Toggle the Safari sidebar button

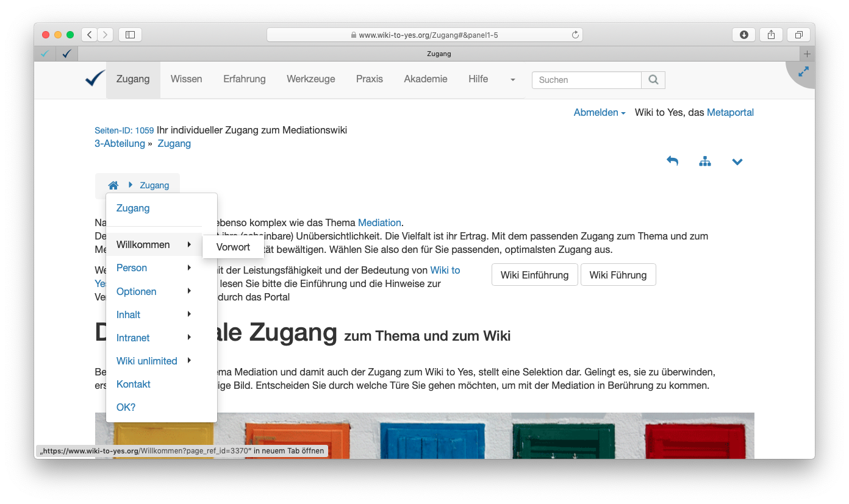pos(130,35)
